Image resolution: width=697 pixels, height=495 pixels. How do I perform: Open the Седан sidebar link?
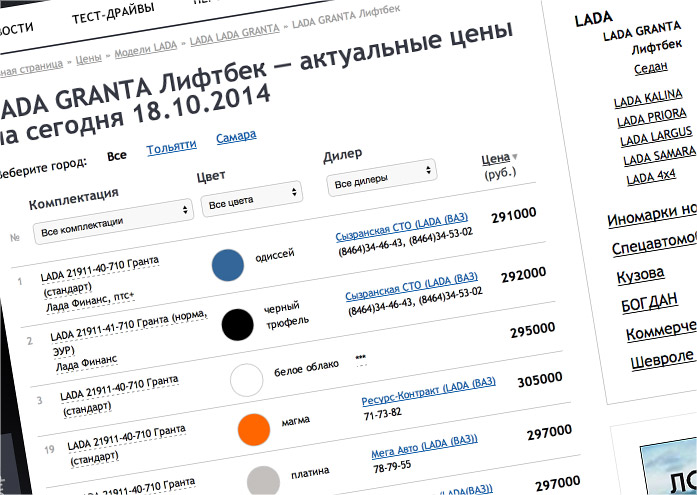click(651, 68)
